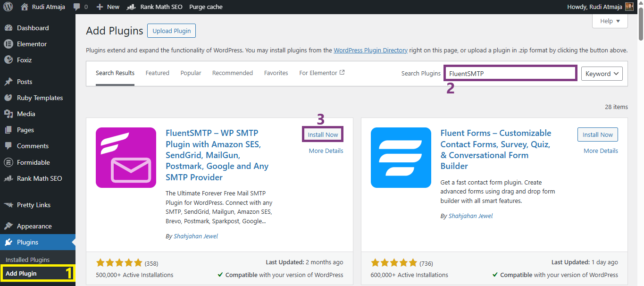Click the Appearance paintbrush icon
Screen dimensions: 644x286
pos(8,226)
